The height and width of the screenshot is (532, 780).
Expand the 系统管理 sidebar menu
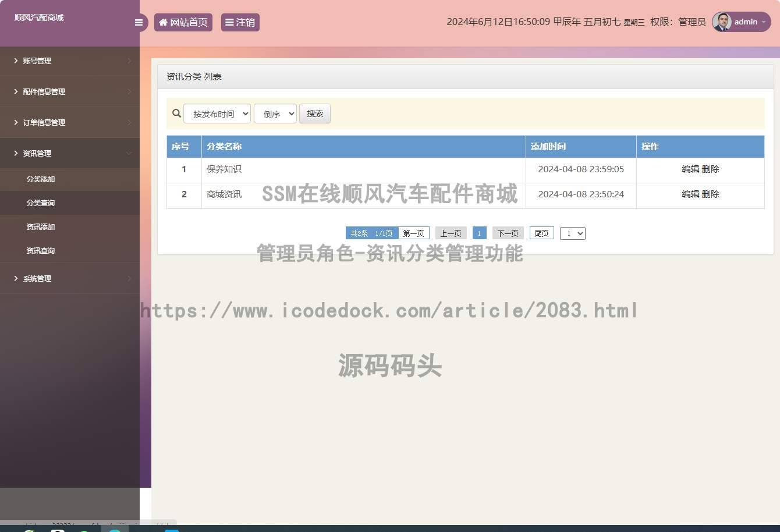[x=70, y=278]
